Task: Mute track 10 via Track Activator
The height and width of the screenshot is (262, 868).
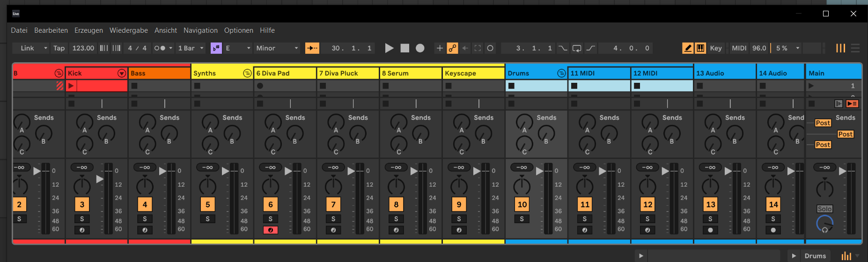Action: pos(522,204)
